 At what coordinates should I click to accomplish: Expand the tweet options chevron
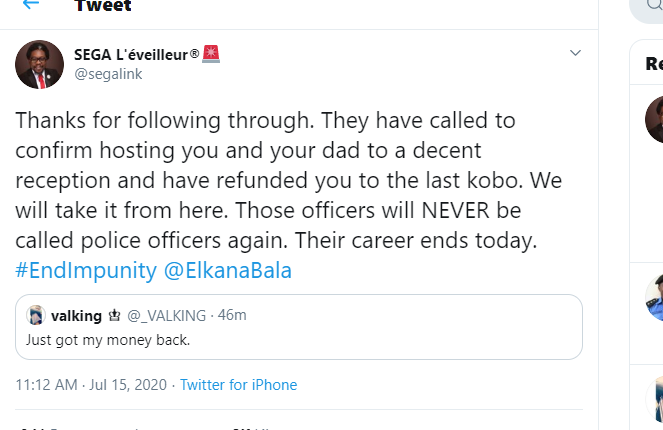[x=575, y=52]
